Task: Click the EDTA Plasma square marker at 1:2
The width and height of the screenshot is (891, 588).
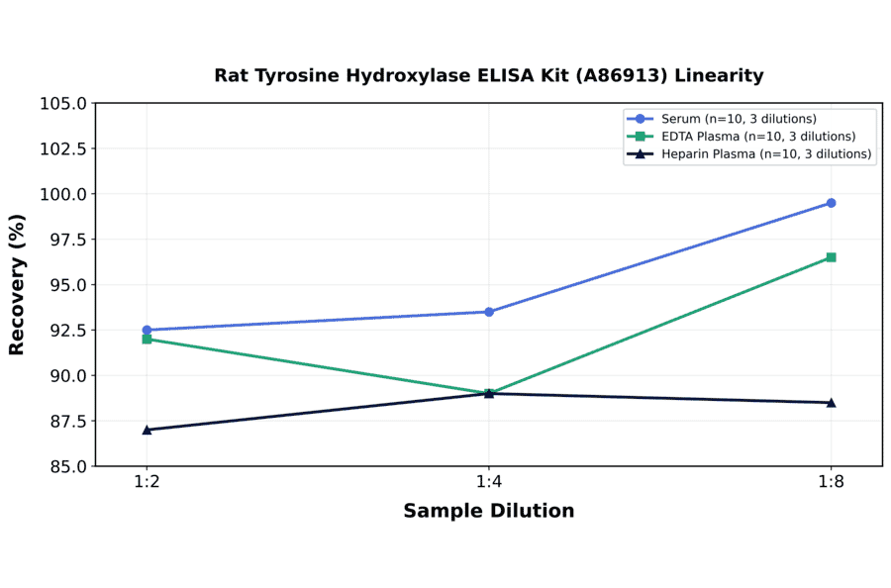Action: point(147,340)
